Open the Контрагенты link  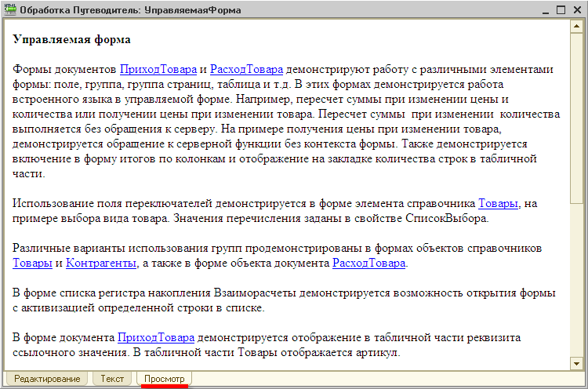coord(101,263)
